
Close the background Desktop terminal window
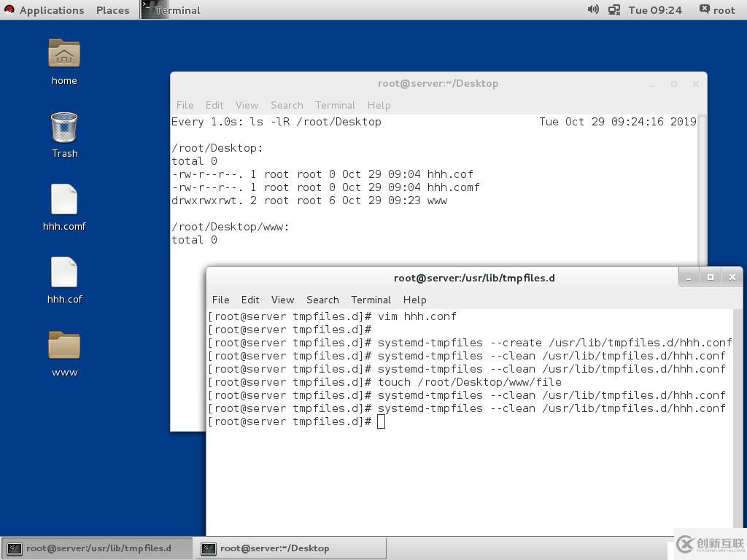tap(695, 84)
